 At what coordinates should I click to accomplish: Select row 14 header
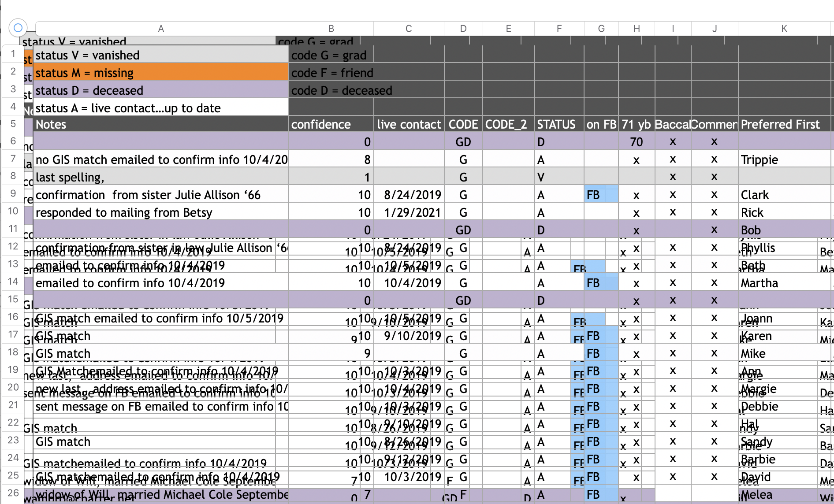13,282
